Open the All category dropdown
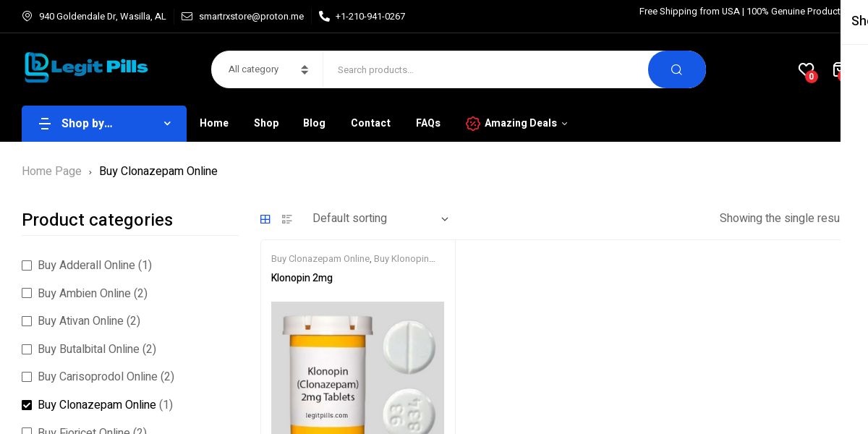The height and width of the screenshot is (434, 868). pos(268,69)
